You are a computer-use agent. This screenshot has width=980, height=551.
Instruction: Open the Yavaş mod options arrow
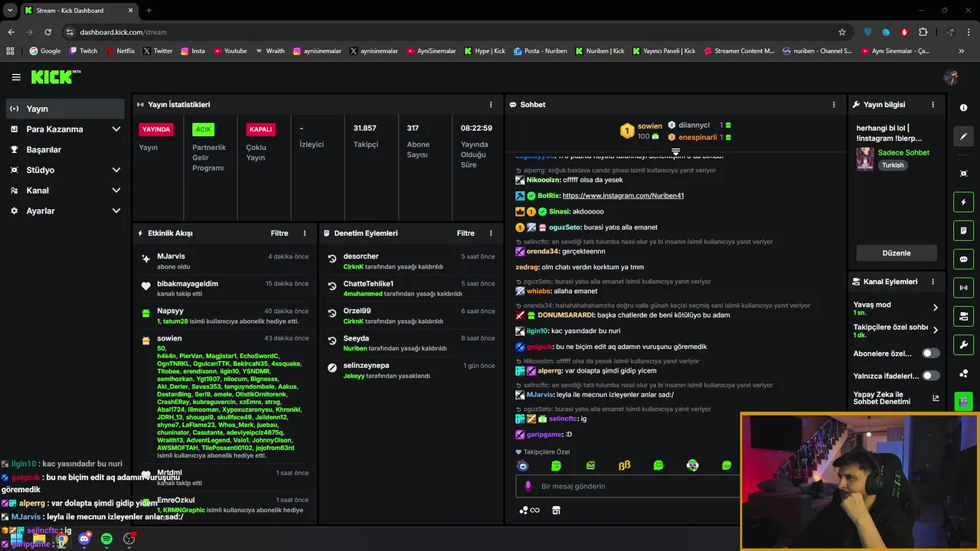click(x=935, y=308)
